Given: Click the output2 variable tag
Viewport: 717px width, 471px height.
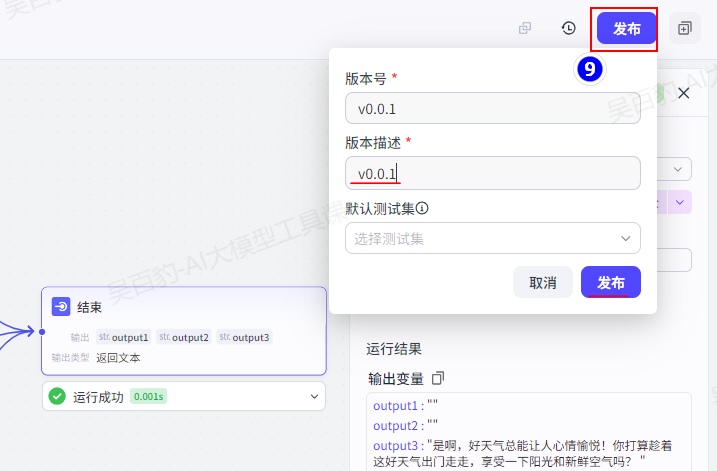Looking at the screenshot, I should pyautogui.click(x=184, y=338).
